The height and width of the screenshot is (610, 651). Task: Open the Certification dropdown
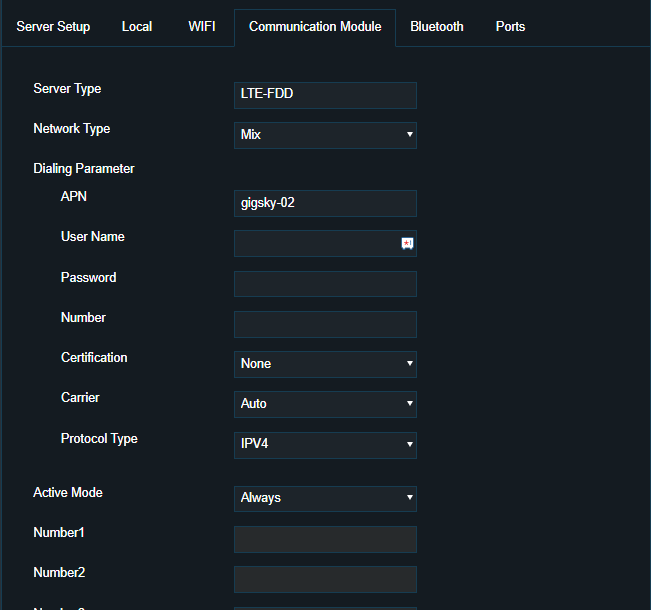[x=325, y=364]
